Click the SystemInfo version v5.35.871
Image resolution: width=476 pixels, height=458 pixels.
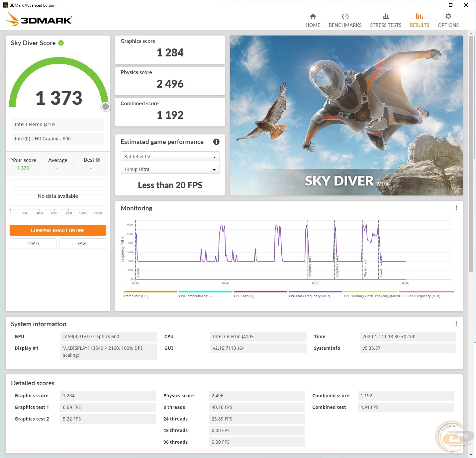click(x=408, y=348)
